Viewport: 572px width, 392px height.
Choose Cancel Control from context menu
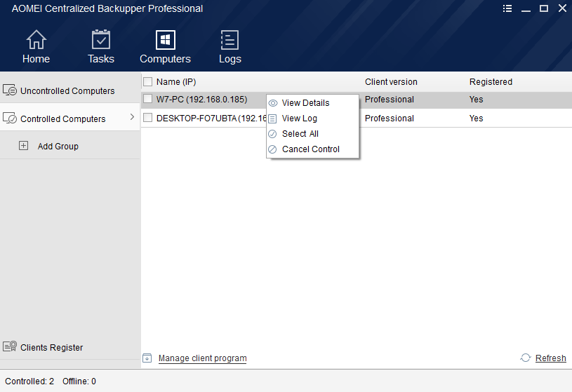pos(312,149)
